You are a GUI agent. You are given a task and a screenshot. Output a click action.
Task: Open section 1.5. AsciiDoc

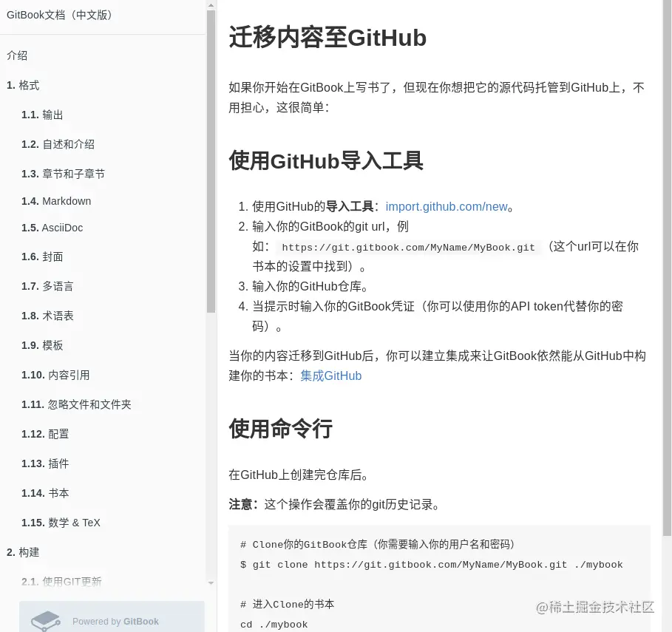(x=52, y=228)
